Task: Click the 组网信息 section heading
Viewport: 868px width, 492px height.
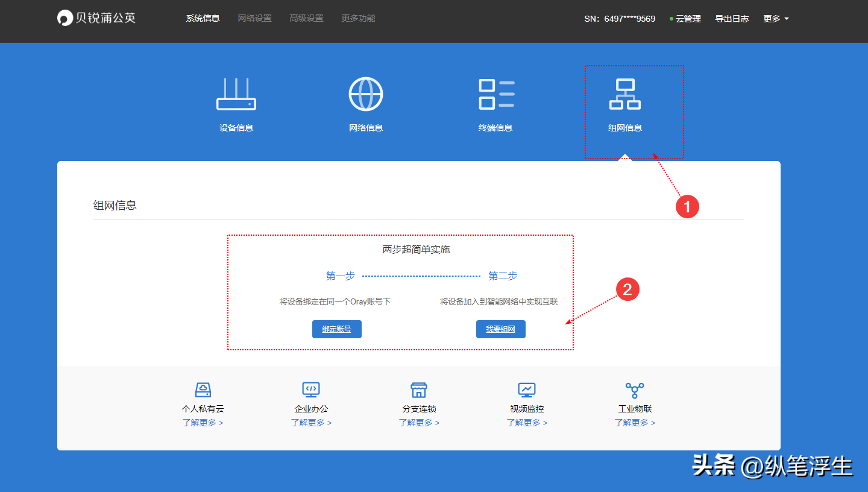Action: [x=115, y=206]
